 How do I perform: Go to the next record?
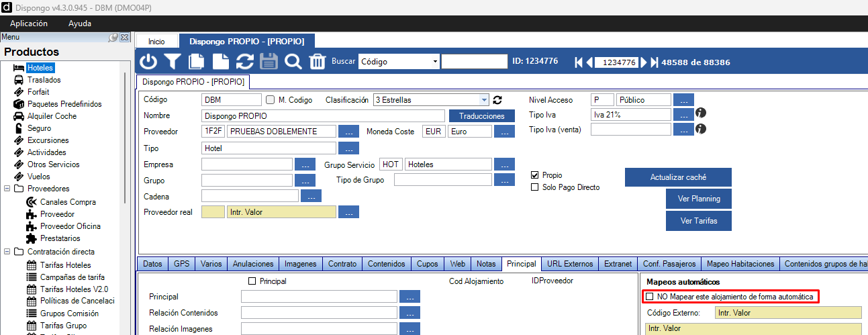(x=644, y=62)
